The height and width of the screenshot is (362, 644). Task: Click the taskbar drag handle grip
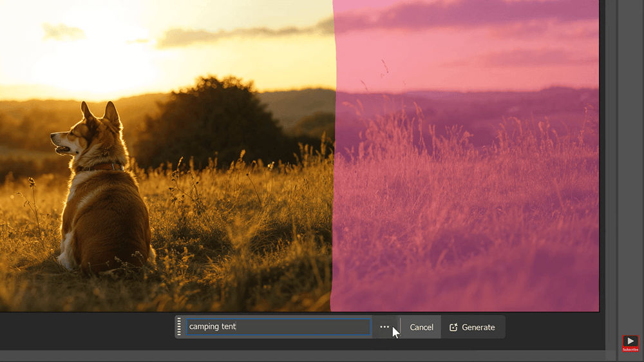click(179, 327)
